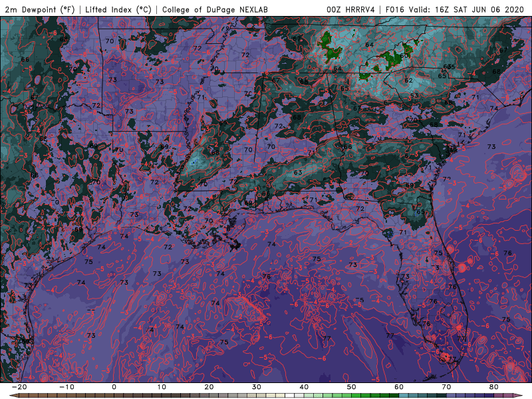Click the -20 label on the color scale

tap(19, 387)
